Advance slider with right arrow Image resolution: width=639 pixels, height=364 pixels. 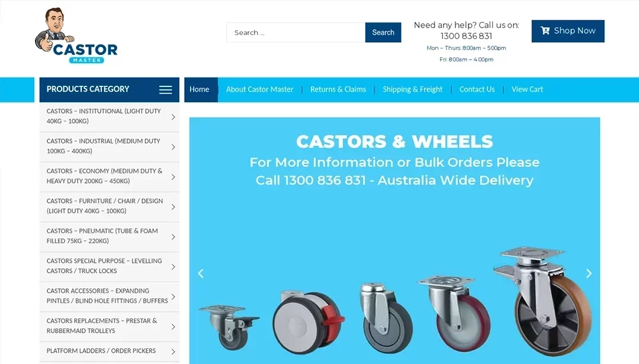click(x=589, y=273)
